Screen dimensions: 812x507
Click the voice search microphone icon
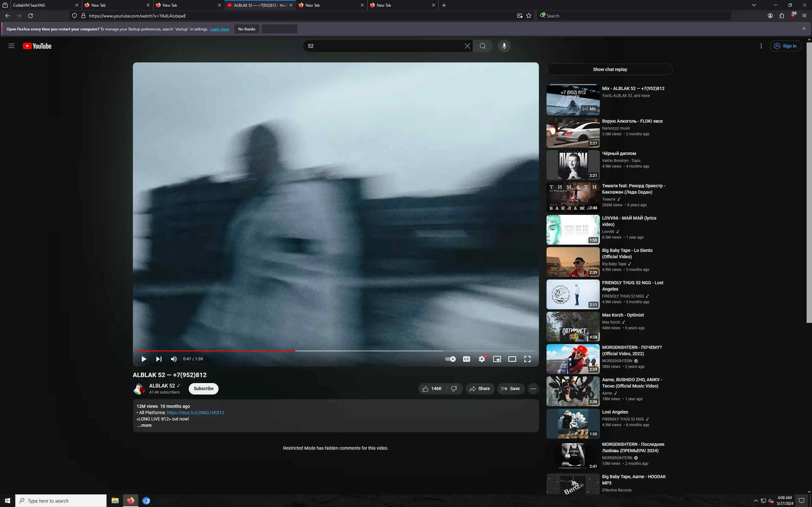tap(504, 46)
